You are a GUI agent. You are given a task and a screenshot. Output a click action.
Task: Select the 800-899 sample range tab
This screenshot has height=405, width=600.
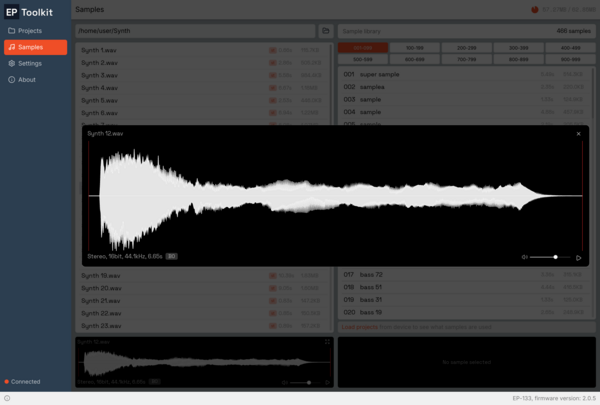pos(518,59)
